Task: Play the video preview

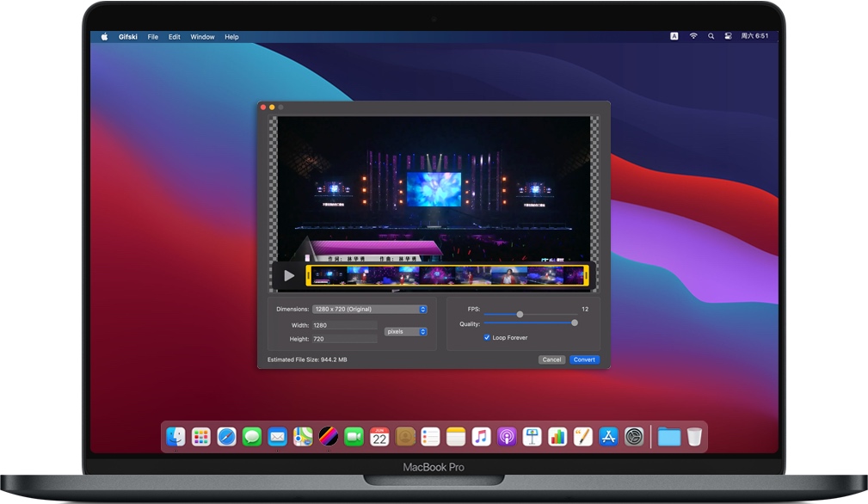Action: coord(289,275)
